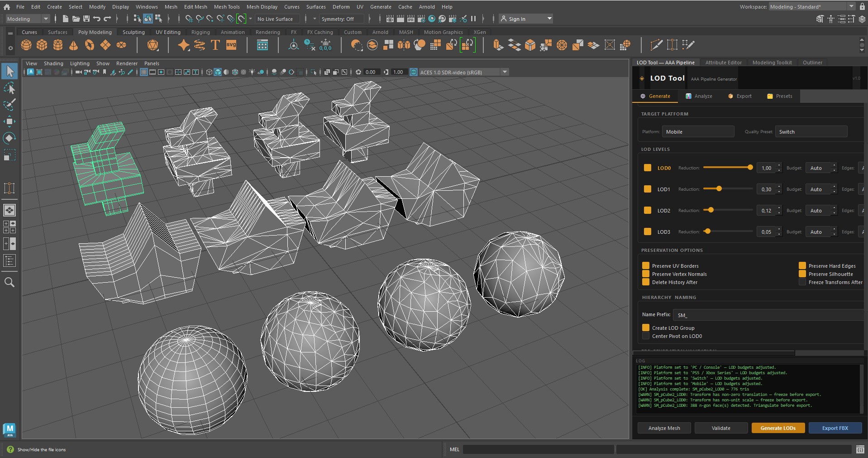Toggle the LOD3 level checkbox
The width and height of the screenshot is (868, 458).
[x=648, y=231]
